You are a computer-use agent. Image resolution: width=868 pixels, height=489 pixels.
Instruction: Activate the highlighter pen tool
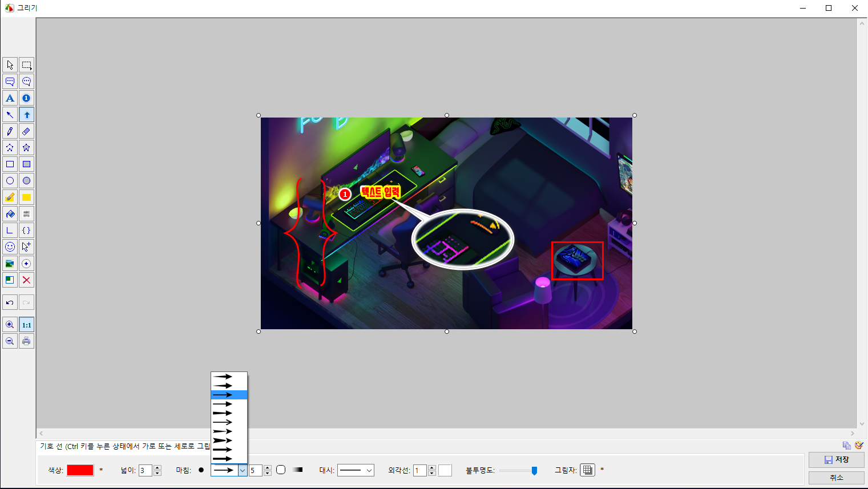10,197
